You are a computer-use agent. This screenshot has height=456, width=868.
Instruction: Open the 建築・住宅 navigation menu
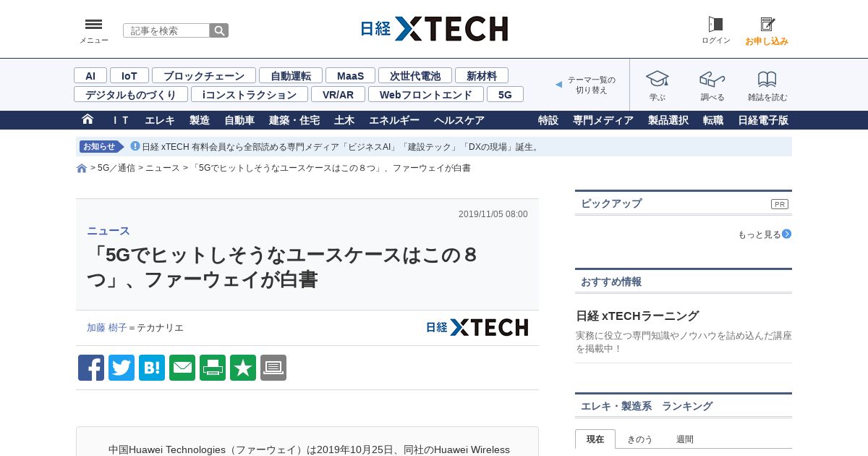pyautogui.click(x=294, y=120)
